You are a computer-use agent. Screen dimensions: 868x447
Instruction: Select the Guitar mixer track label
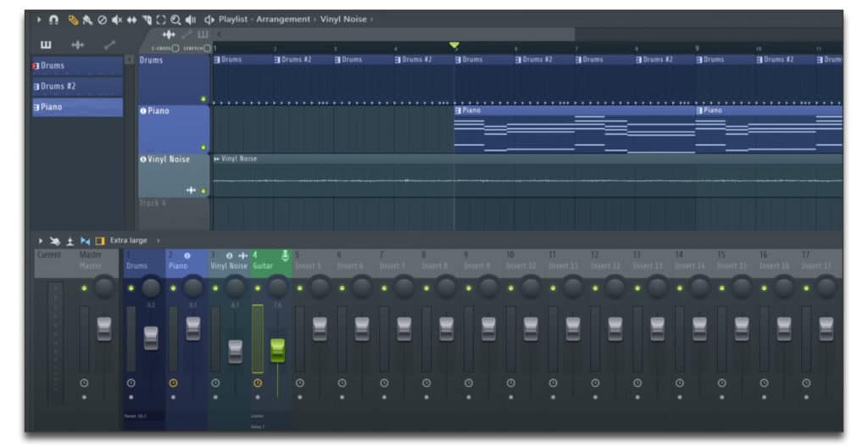(x=271, y=263)
